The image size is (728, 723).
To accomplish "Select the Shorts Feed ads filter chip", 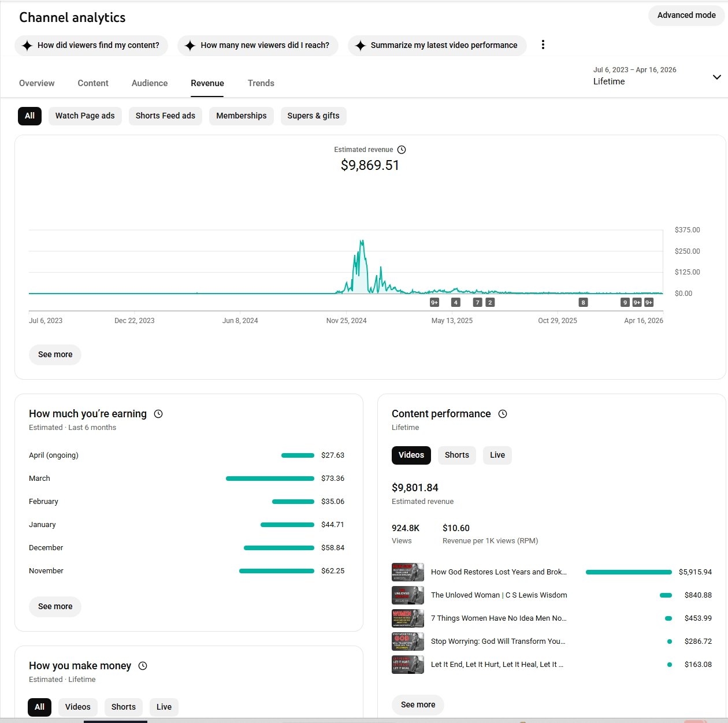I will pyautogui.click(x=165, y=116).
